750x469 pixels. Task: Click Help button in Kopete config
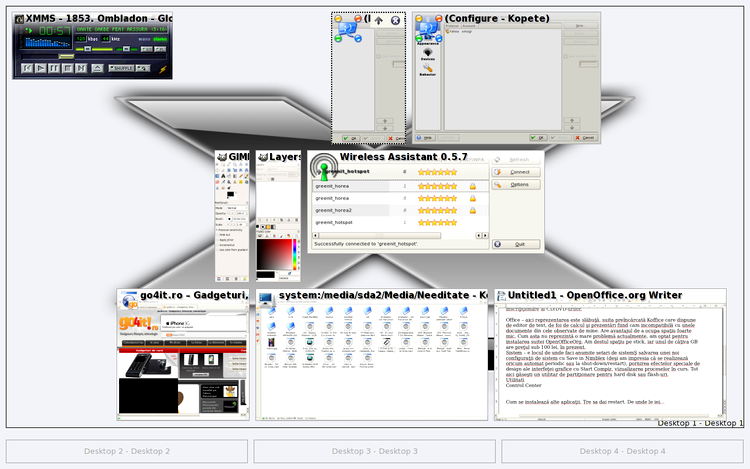pyautogui.click(x=425, y=138)
